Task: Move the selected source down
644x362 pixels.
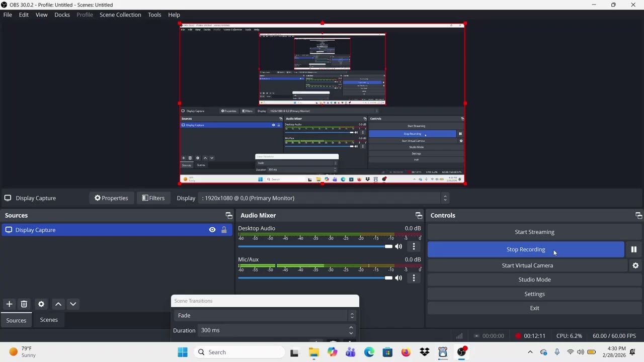Action: point(73,304)
